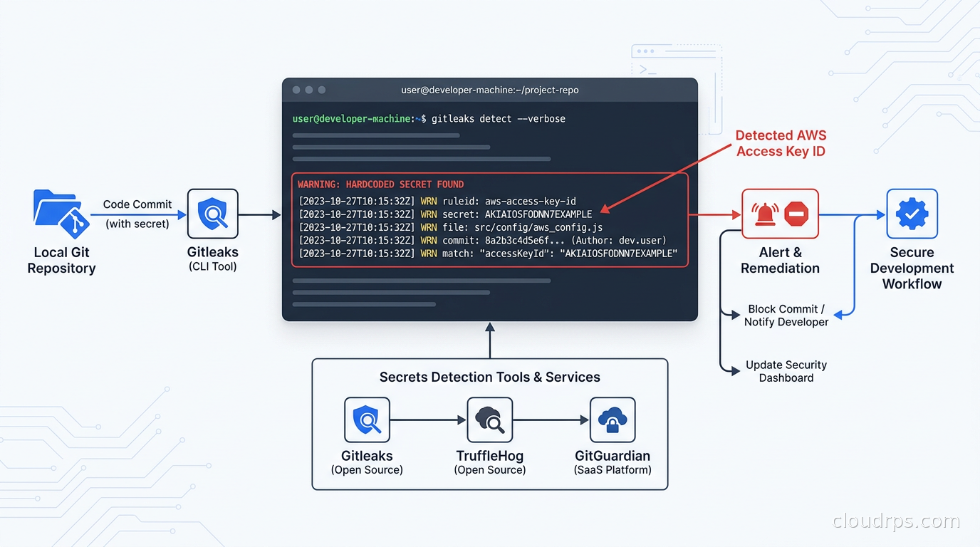Click the GitGuardian (SaaS Platform) label

[612, 462]
